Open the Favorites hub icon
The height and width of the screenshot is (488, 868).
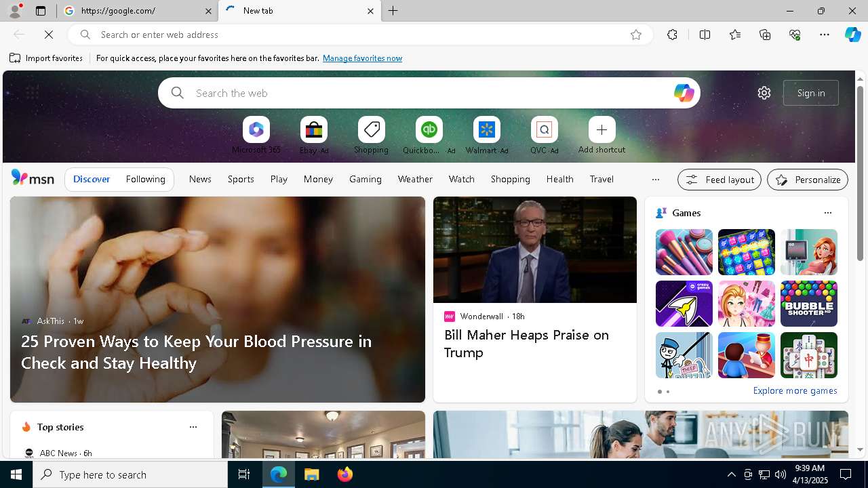(735, 35)
